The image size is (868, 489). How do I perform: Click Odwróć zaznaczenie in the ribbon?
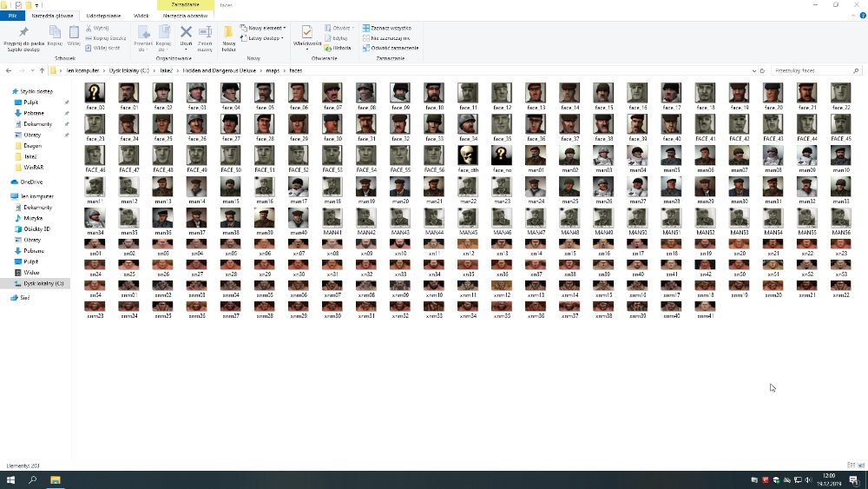pyautogui.click(x=391, y=47)
